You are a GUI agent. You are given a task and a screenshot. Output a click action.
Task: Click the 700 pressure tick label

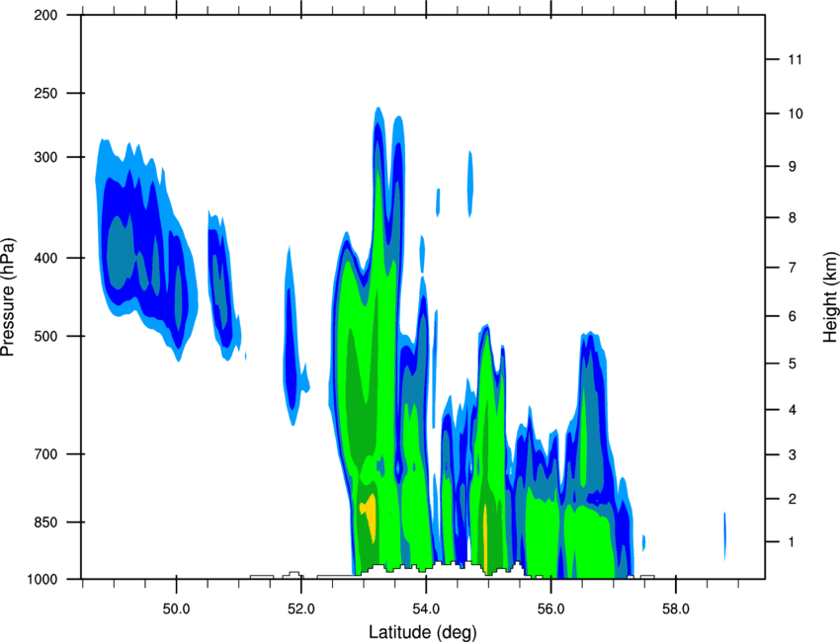click(45, 454)
